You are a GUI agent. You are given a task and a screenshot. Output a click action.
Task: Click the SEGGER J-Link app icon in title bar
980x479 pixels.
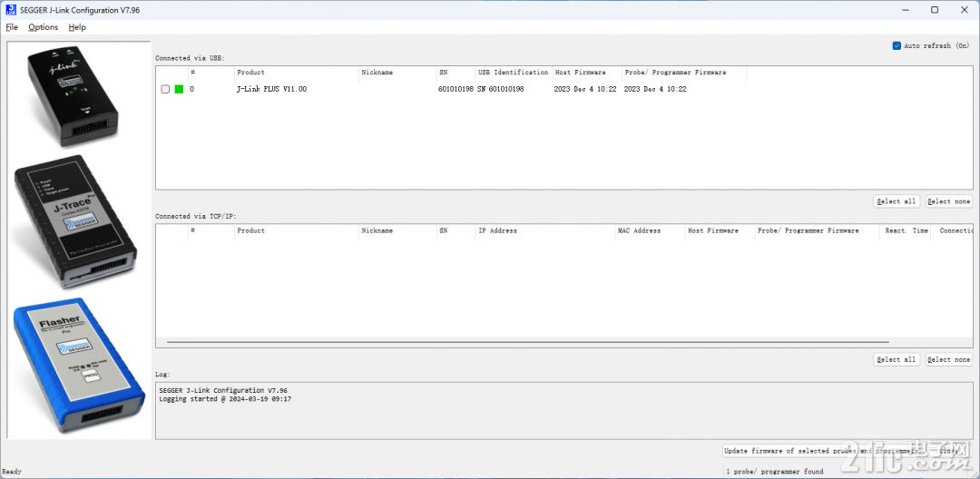[x=11, y=9]
